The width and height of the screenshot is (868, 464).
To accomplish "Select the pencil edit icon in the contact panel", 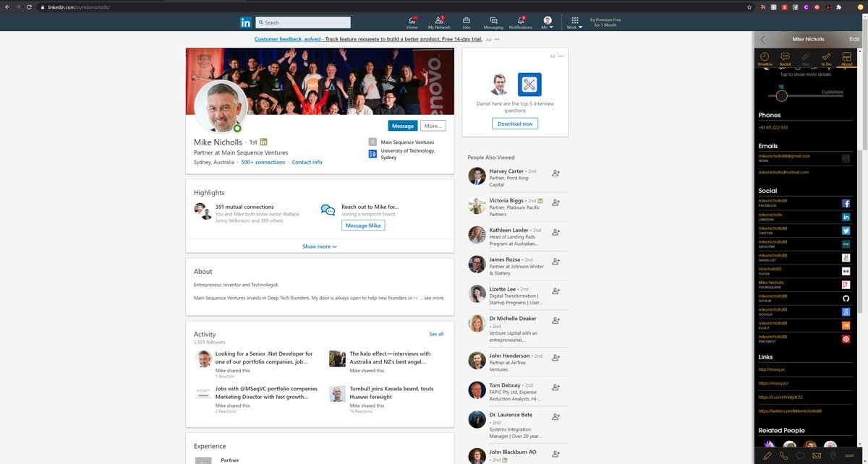I will click(x=766, y=455).
